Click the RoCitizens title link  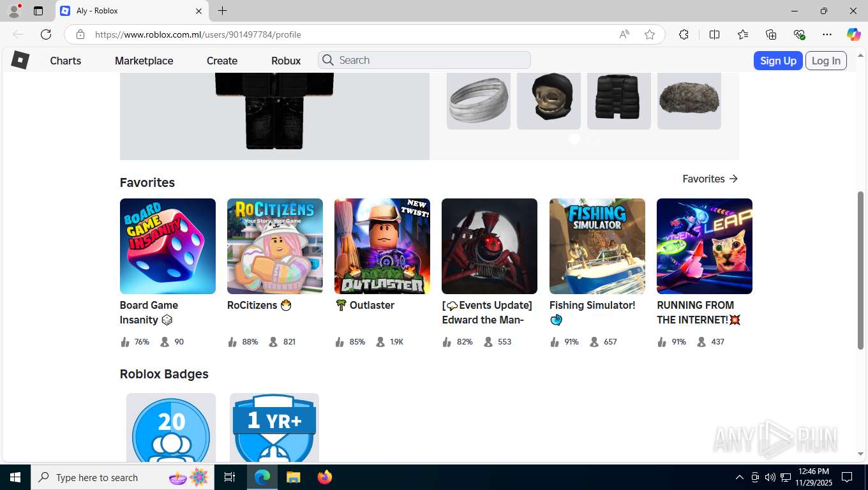coord(259,306)
